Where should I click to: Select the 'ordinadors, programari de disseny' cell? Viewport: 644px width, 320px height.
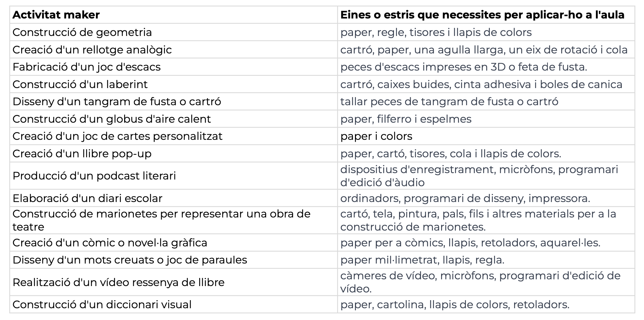465,198
